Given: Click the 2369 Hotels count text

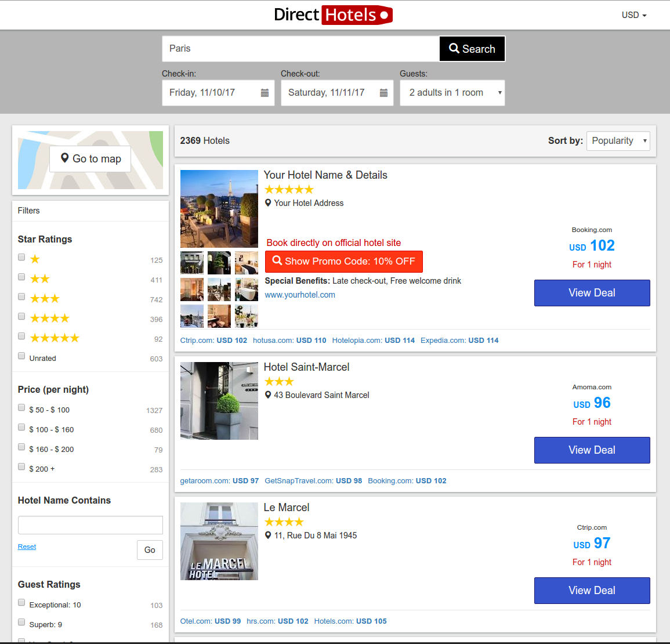Looking at the screenshot, I should click(x=205, y=140).
